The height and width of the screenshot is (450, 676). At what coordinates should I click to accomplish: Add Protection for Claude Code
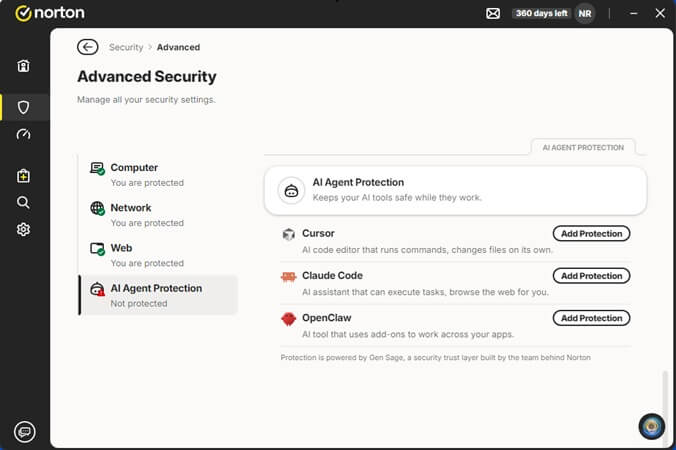pyautogui.click(x=591, y=276)
